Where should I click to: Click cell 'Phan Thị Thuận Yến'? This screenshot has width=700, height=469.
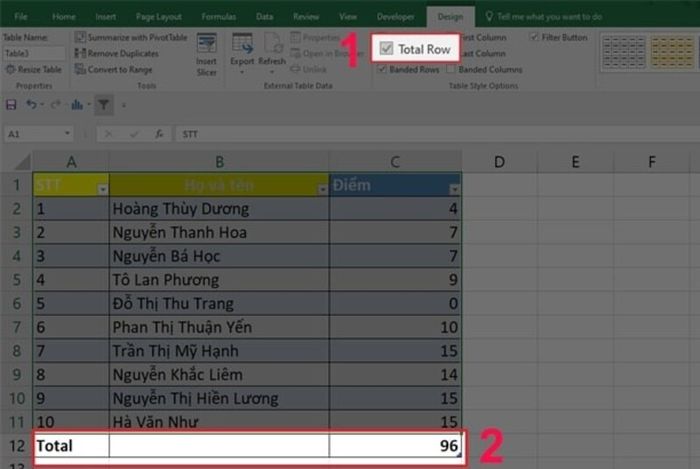(x=219, y=327)
